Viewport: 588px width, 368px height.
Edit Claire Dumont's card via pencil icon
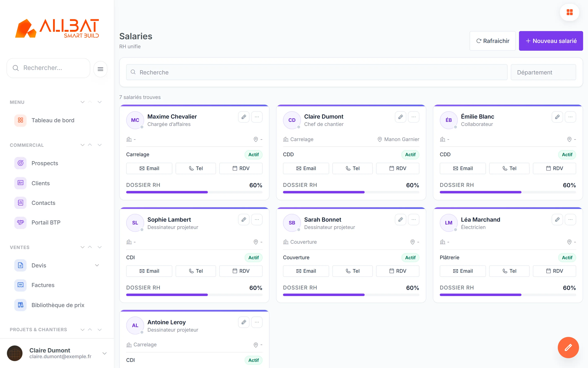coord(401,117)
